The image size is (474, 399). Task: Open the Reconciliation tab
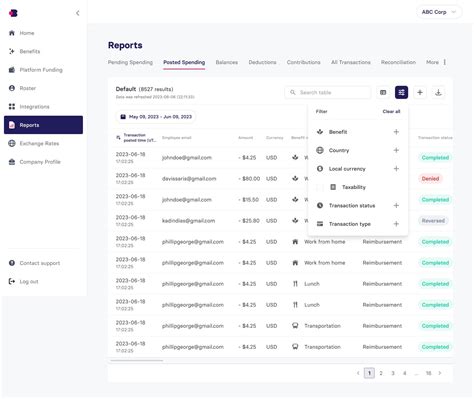click(398, 62)
